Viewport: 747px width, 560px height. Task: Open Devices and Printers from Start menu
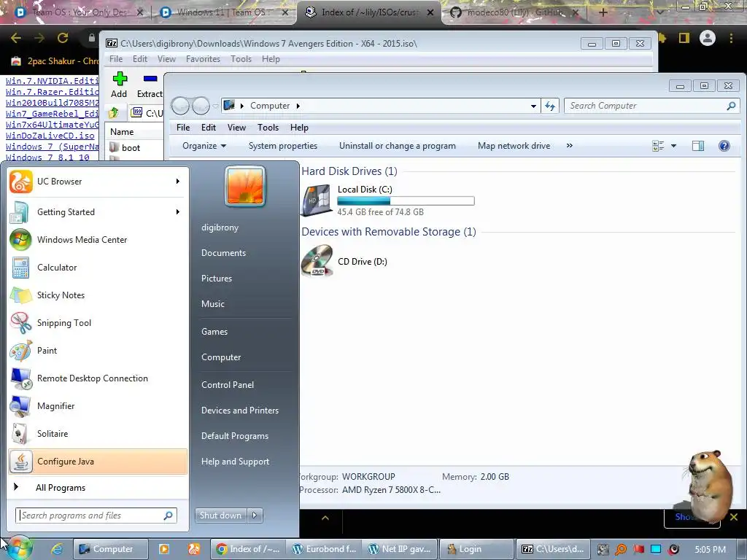pos(240,411)
